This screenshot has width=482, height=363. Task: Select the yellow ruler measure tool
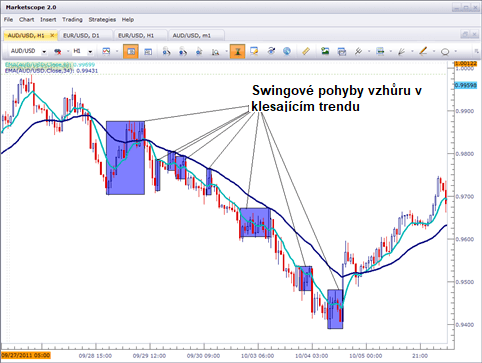point(306,51)
